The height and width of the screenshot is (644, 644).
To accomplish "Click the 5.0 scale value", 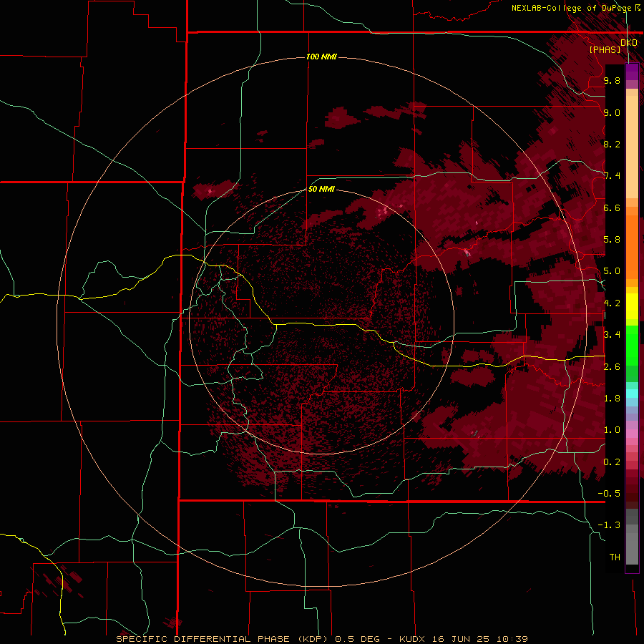I will coord(612,271).
